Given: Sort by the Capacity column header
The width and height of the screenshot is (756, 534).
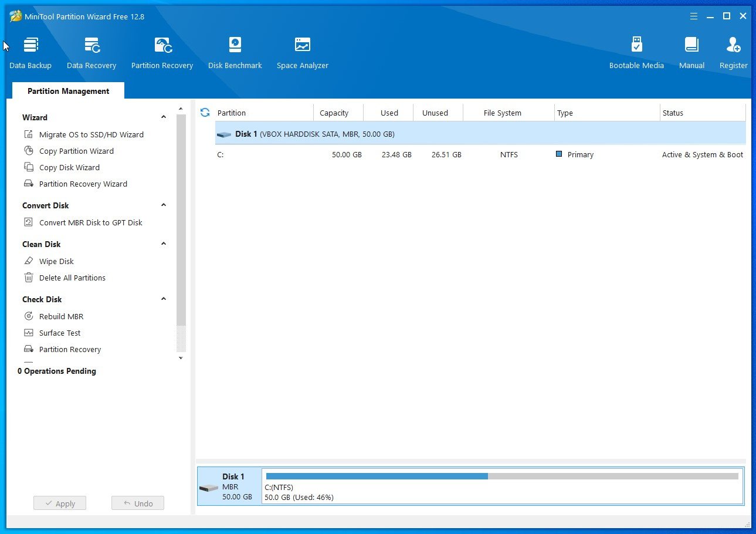Looking at the screenshot, I should [338, 113].
